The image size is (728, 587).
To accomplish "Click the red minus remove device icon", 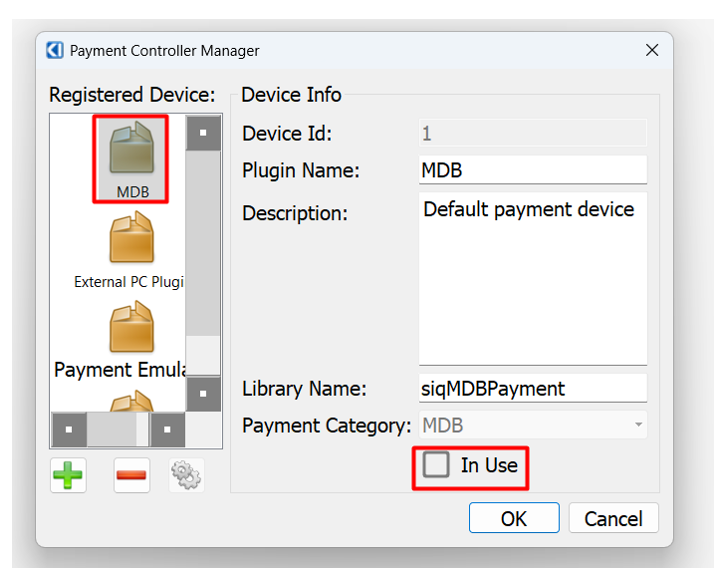I will (131, 475).
